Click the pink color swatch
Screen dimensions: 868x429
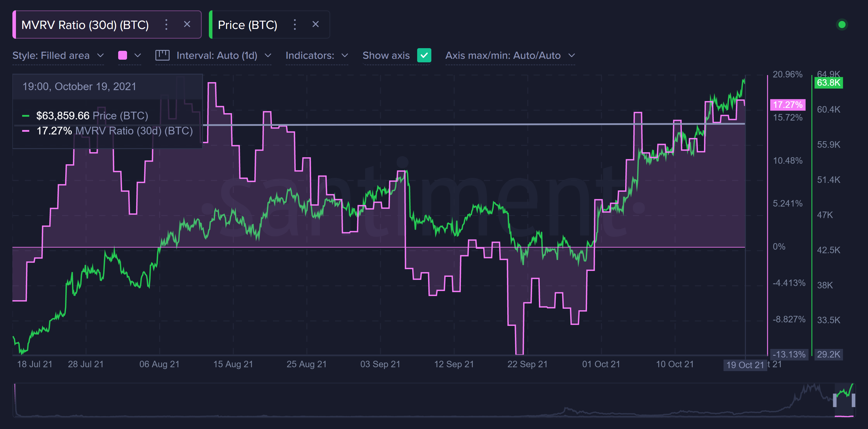(123, 55)
